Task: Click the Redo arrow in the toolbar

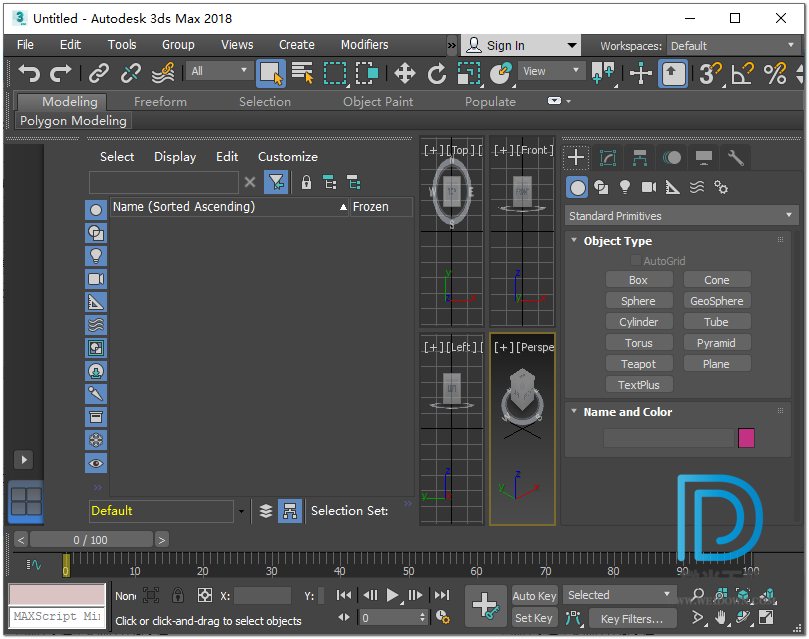Action: 60,73
